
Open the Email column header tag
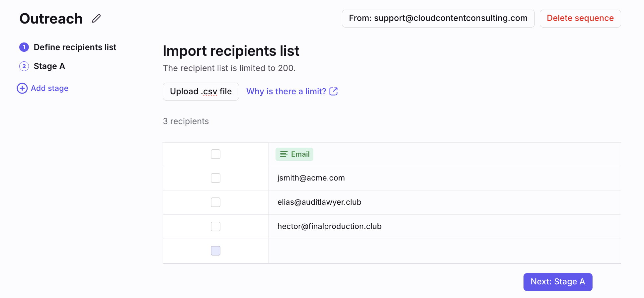tap(294, 154)
